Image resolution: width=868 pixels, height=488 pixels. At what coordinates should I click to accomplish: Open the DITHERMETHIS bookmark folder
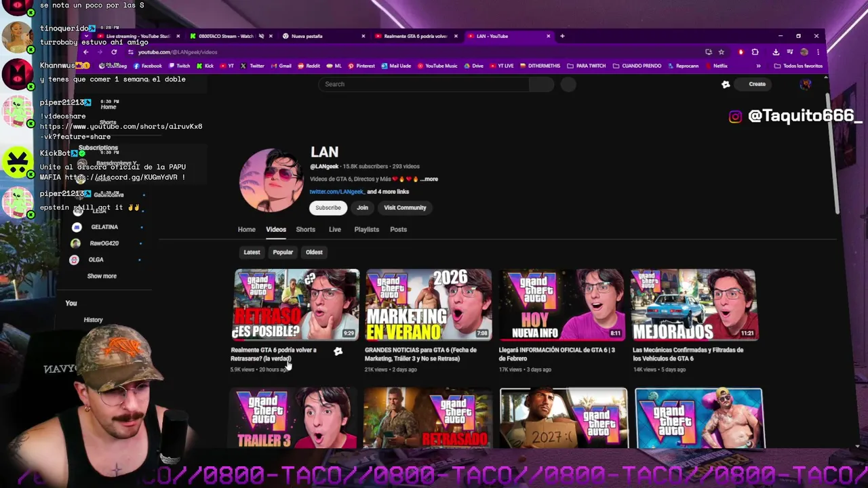(x=539, y=66)
